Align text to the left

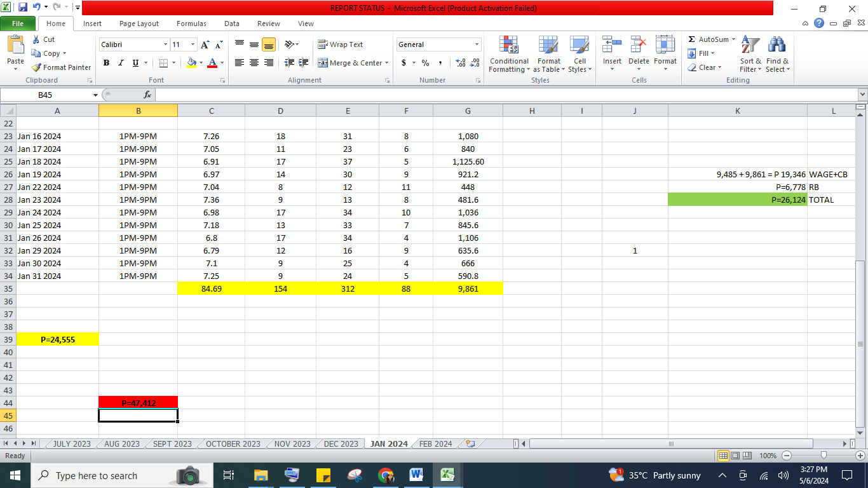(x=240, y=63)
